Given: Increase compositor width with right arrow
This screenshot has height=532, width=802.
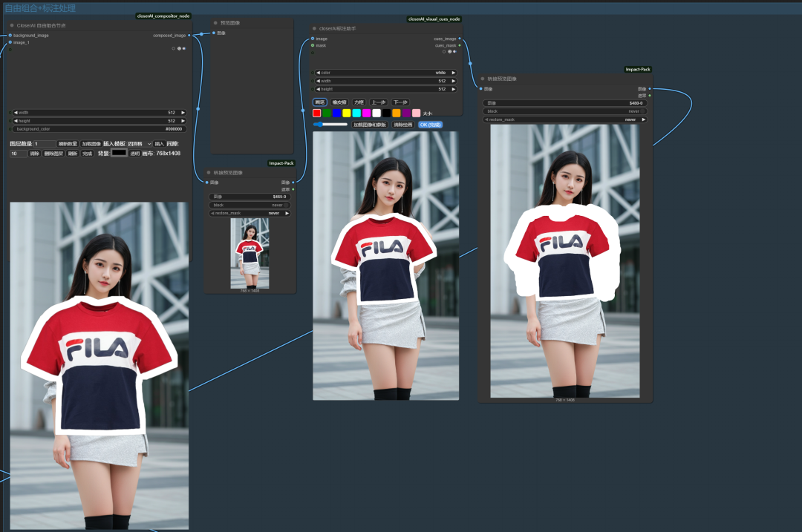Looking at the screenshot, I should click(183, 113).
